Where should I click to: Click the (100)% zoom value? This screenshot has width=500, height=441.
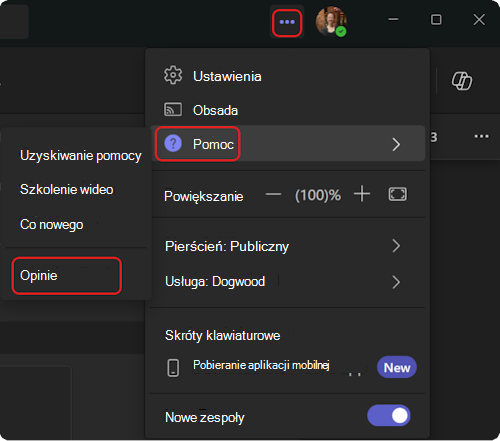tap(318, 195)
